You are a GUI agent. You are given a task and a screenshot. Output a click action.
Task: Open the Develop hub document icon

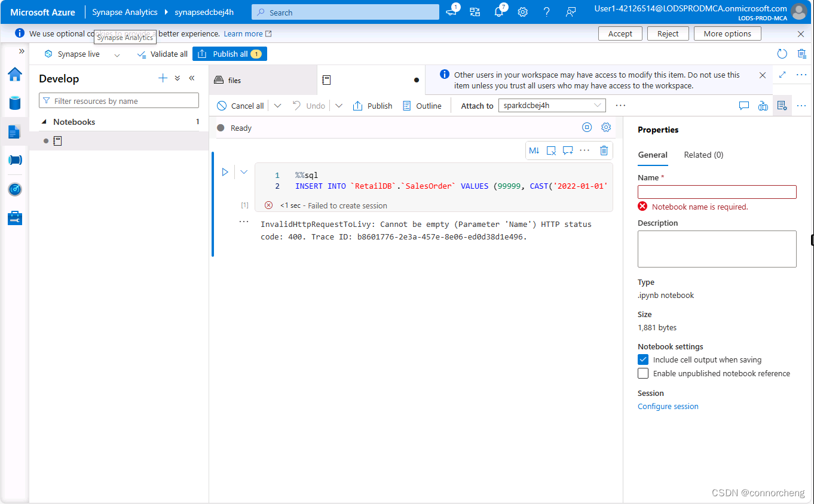click(x=14, y=131)
